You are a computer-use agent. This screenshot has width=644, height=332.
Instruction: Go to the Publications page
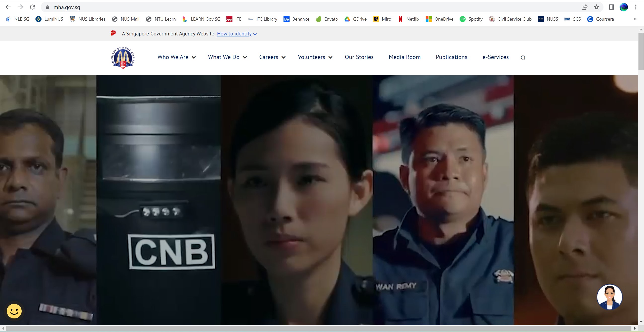451,57
